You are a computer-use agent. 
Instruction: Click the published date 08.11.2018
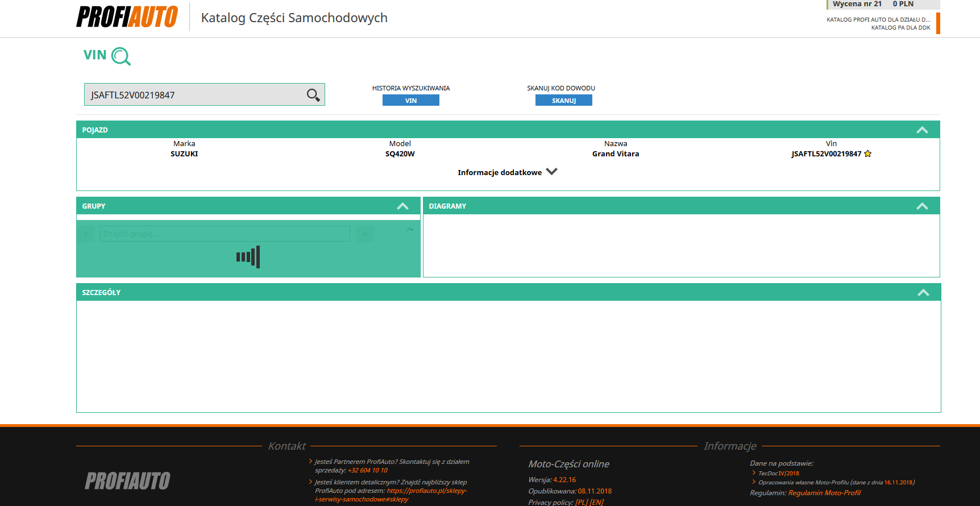(595, 491)
